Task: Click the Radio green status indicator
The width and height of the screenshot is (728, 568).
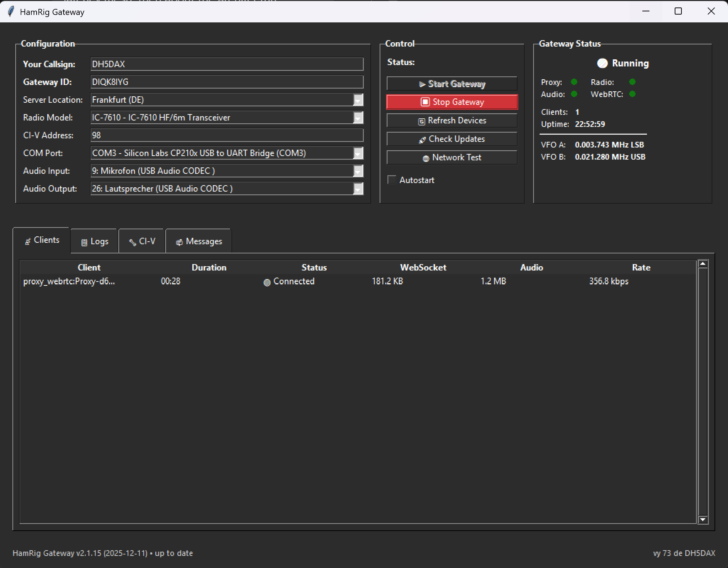Action: (x=632, y=82)
